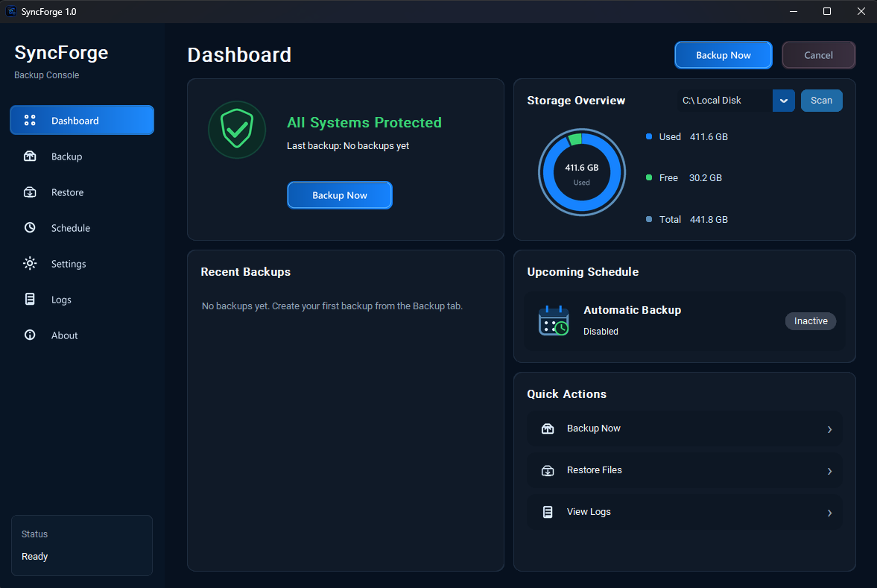The width and height of the screenshot is (877, 588).
Task: Expand Restore Files quick action chevron
Action: coord(829,471)
